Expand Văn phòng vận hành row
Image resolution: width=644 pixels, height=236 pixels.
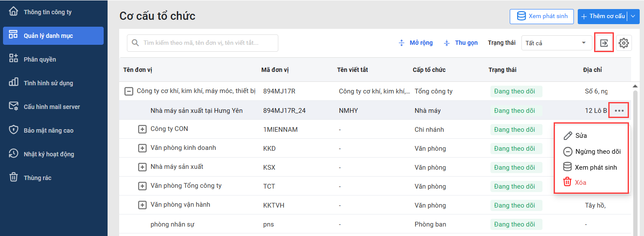(x=142, y=205)
